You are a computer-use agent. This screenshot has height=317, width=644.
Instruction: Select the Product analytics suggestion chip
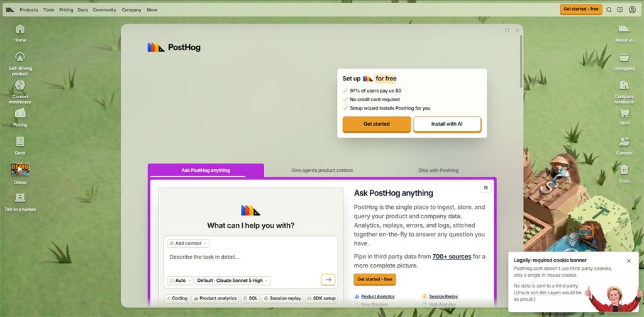pyautogui.click(x=215, y=299)
